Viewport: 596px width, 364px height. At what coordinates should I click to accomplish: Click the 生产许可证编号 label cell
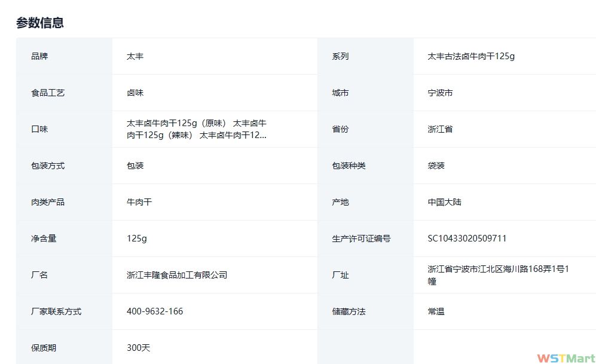pyautogui.click(x=361, y=238)
